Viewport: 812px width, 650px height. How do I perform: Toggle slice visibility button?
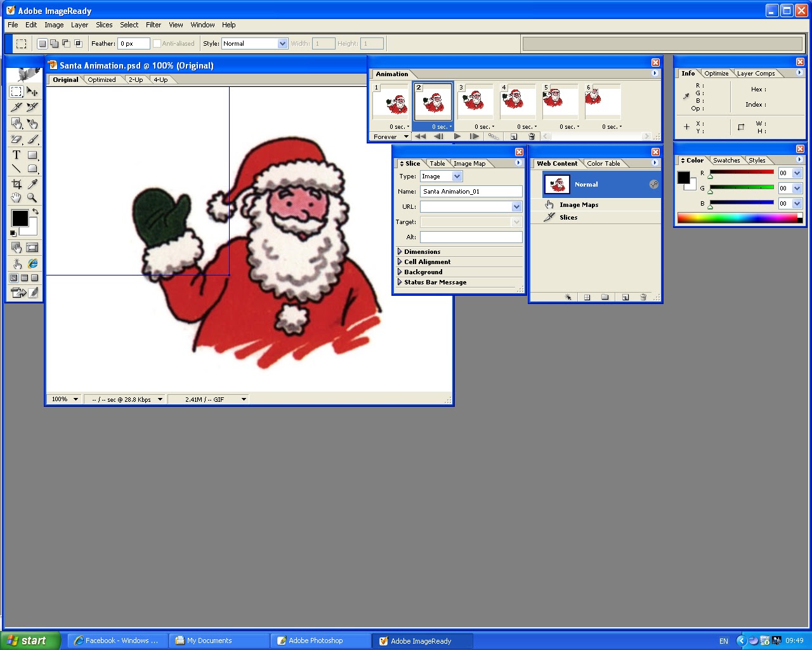pos(32,248)
